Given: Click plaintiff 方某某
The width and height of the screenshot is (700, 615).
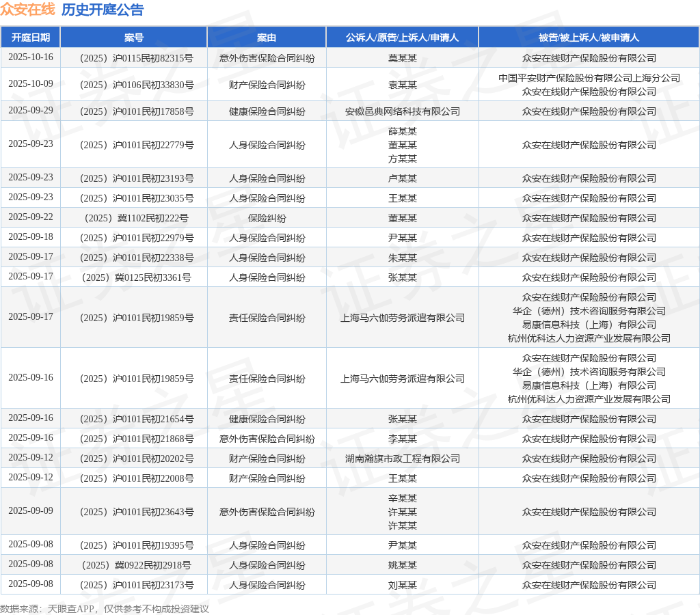Looking at the screenshot, I should point(402,159).
